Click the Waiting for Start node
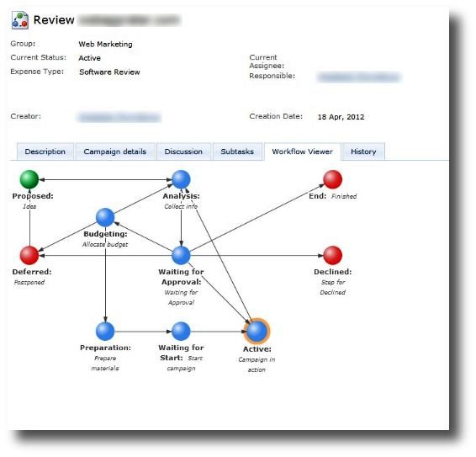The width and height of the screenshot is (476, 457). (181, 332)
